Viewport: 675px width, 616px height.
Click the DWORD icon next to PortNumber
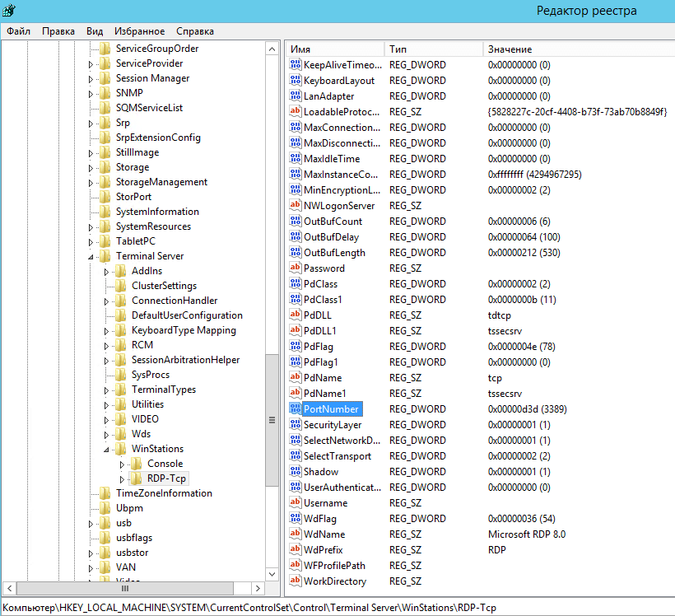click(x=295, y=409)
